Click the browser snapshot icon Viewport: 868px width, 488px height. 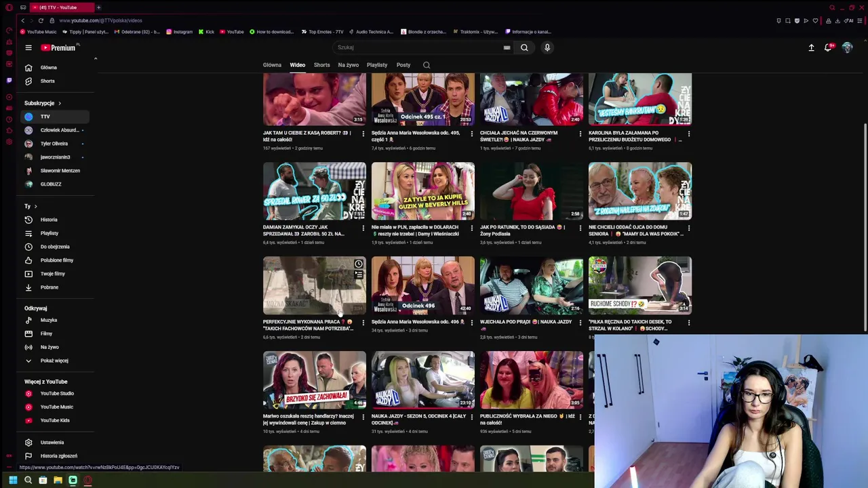788,20
